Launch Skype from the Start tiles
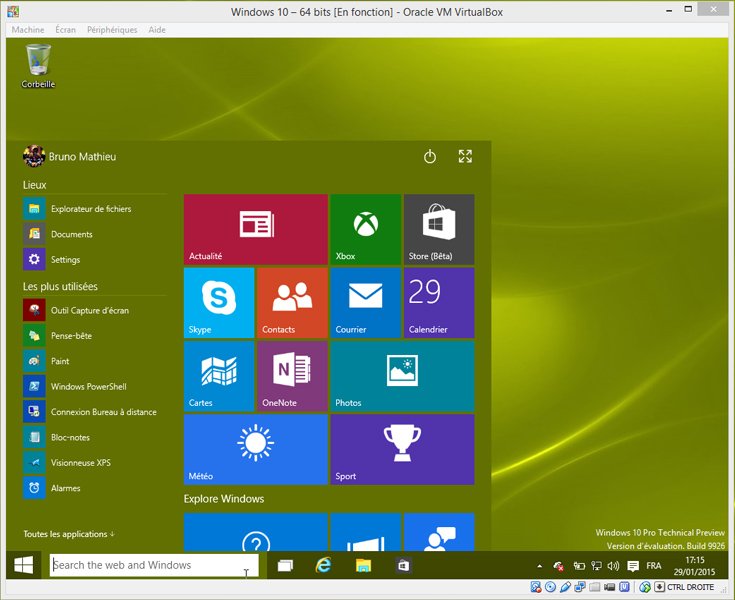Image resolution: width=735 pixels, height=600 pixels. 219,302
